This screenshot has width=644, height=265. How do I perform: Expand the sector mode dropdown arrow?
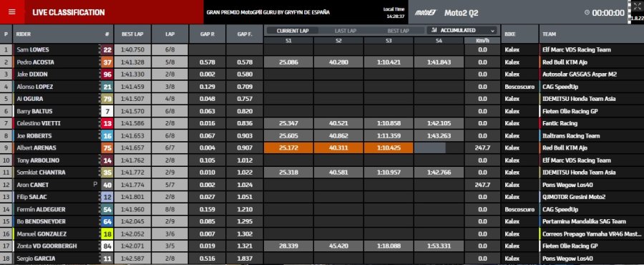[x=492, y=30]
